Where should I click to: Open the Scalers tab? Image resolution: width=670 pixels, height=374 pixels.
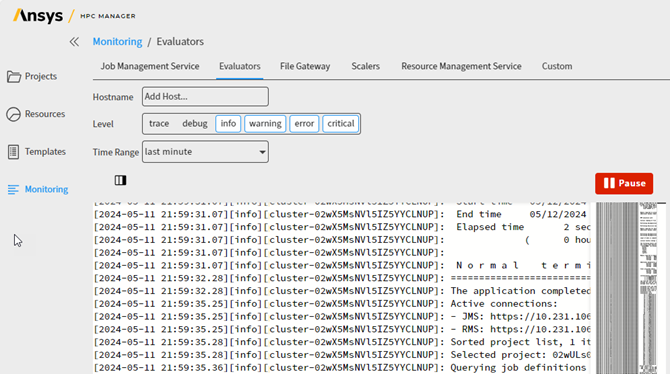365,66
